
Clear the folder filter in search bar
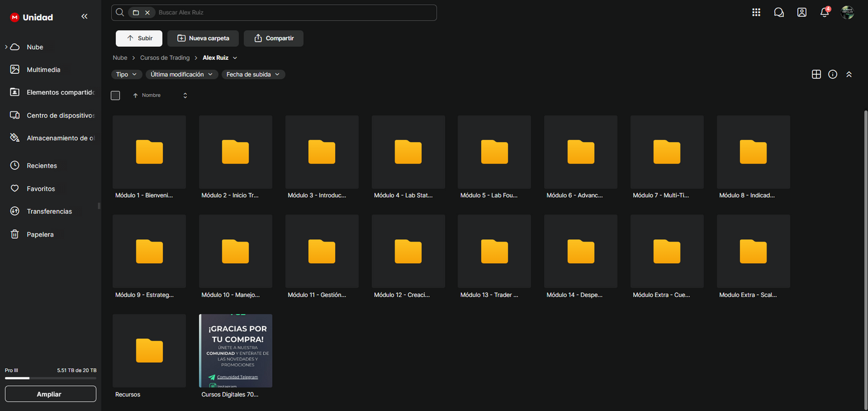click(x=147, y=13)
